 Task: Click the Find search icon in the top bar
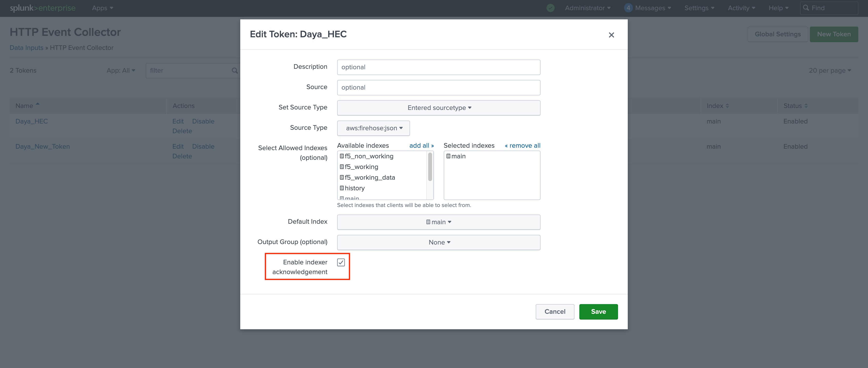[806, 8]
